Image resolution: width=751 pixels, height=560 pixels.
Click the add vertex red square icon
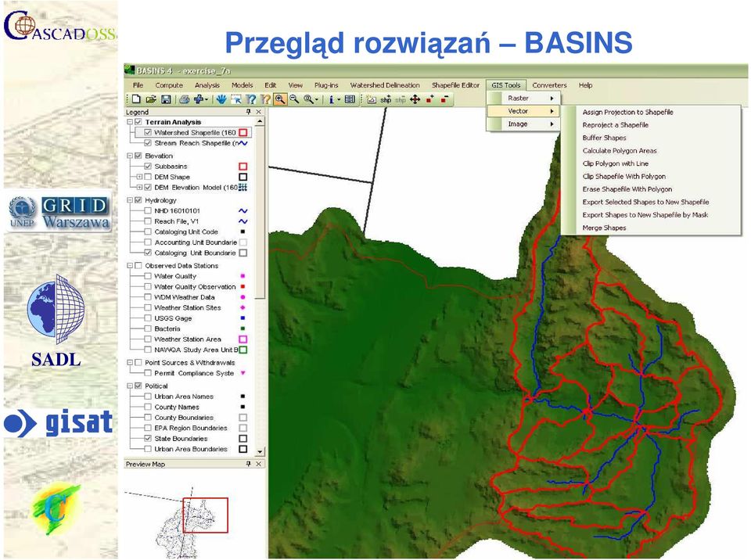click(430, 99)
